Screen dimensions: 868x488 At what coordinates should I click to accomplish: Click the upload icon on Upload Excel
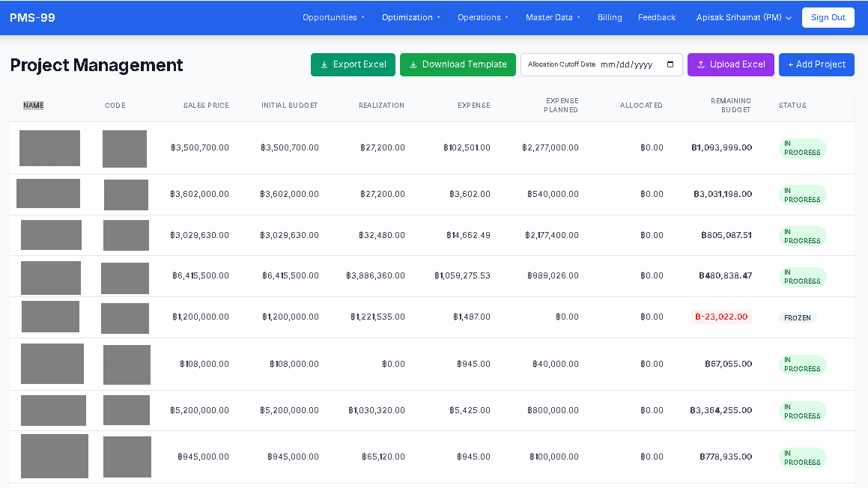[701, 65]
